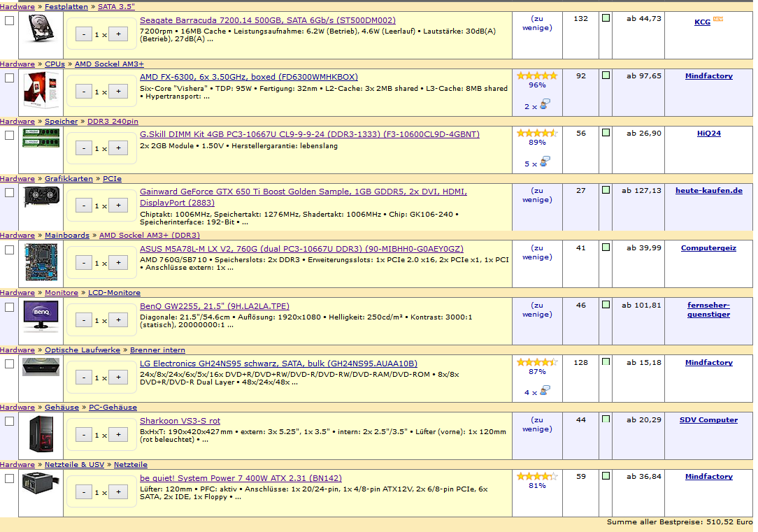Open the Seagate Barracuda hard drive thumbnail

tap(41, 29)
